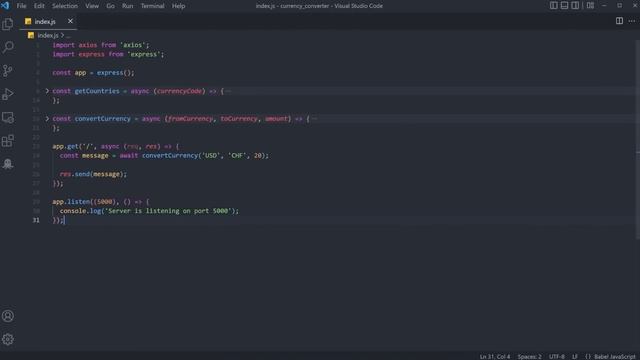The image size is (640, 360).
Task: Click the 5000 port number in listen call
Action: tap(104, 202)
